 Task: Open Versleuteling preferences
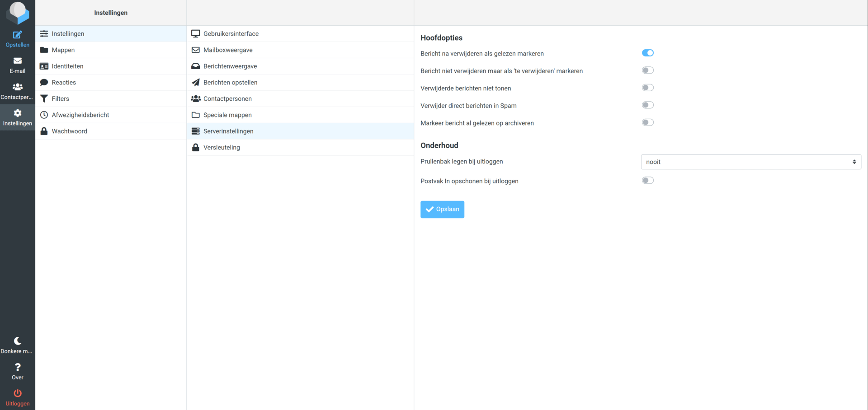click(300, 148)
